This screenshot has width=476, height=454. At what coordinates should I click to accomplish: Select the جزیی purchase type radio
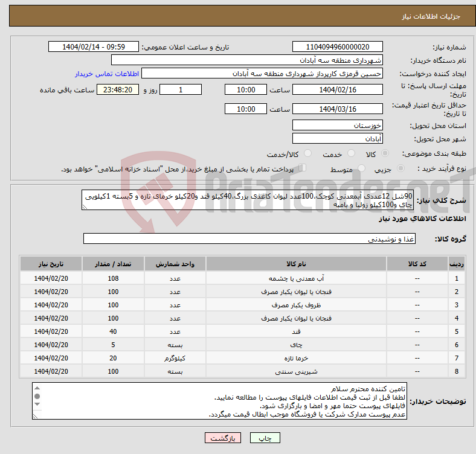click(400, 168)
